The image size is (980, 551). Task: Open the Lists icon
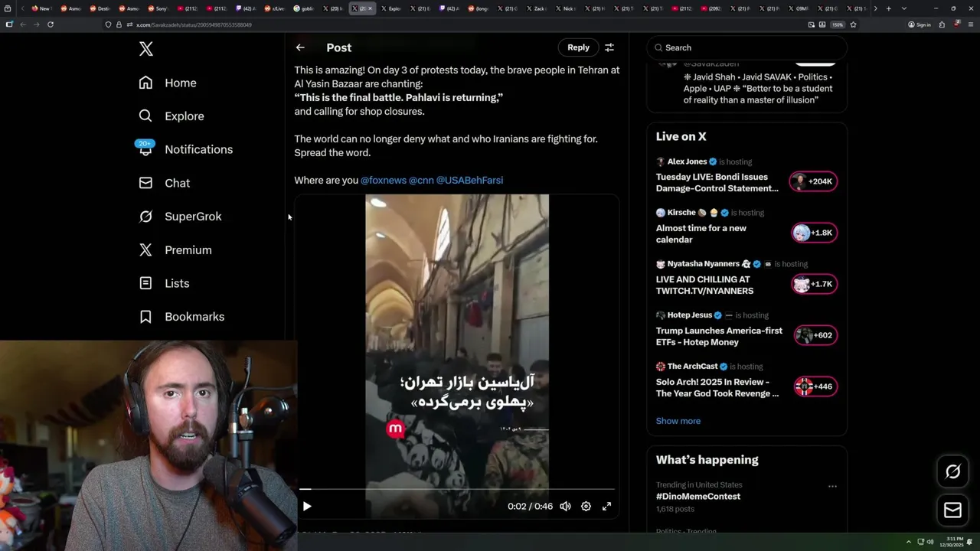(145, 283)
